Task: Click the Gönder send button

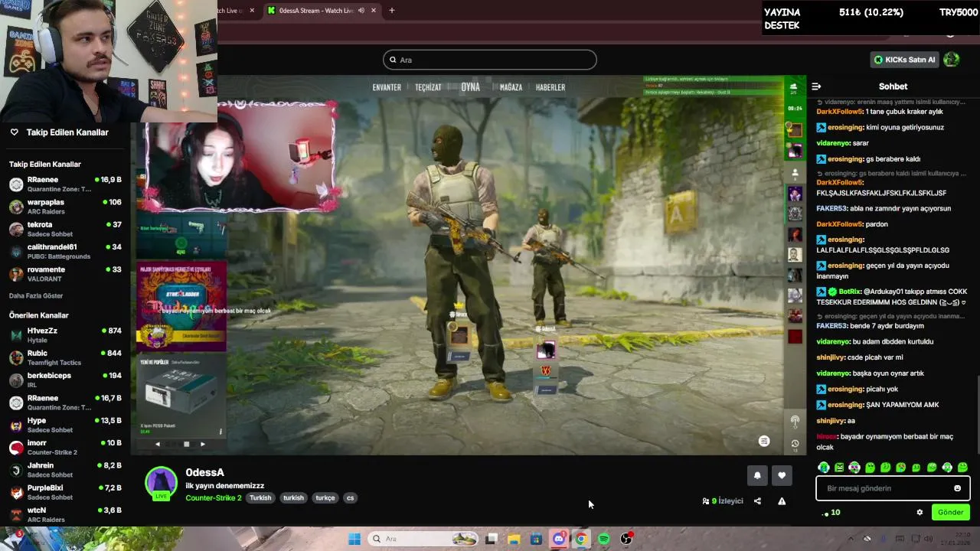Action: (951, 513)
